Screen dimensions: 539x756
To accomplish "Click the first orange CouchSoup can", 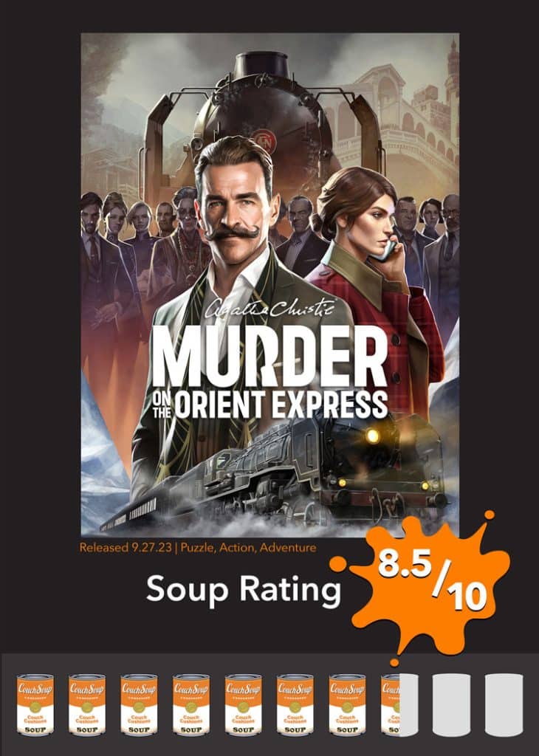I will pos(35,705).
